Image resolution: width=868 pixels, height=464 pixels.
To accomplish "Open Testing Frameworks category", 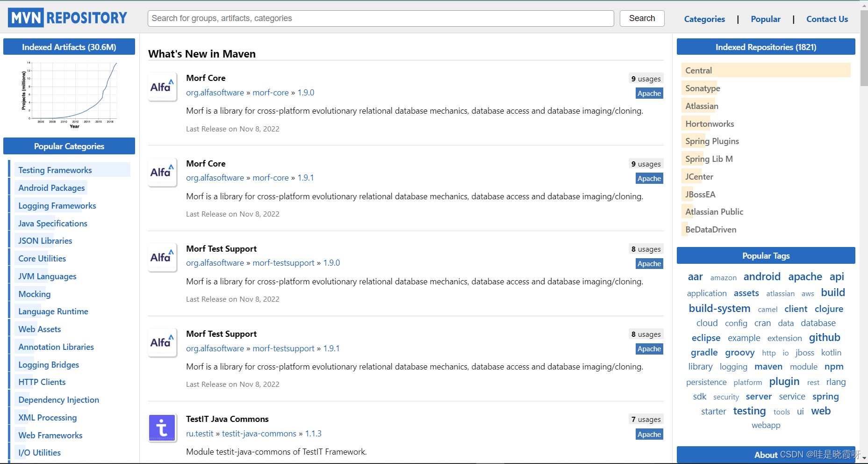I will point(55,170).
